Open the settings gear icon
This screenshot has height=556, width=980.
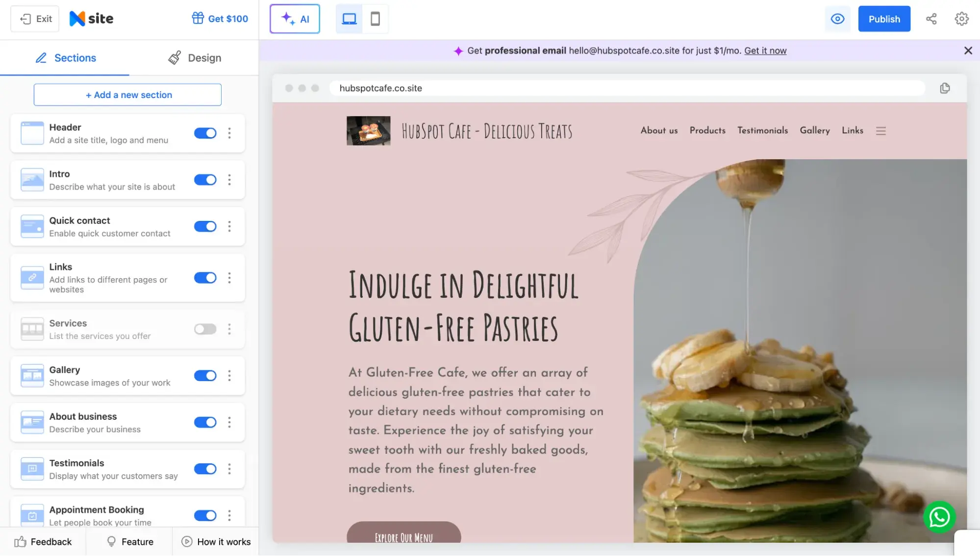[x=961, y=19]
